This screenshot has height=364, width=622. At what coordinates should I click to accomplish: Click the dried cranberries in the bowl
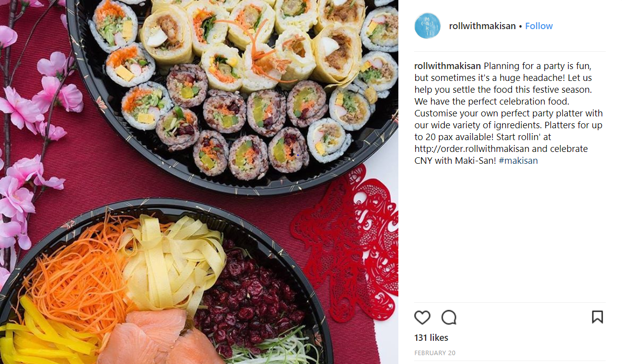click(x=247, y=296)
